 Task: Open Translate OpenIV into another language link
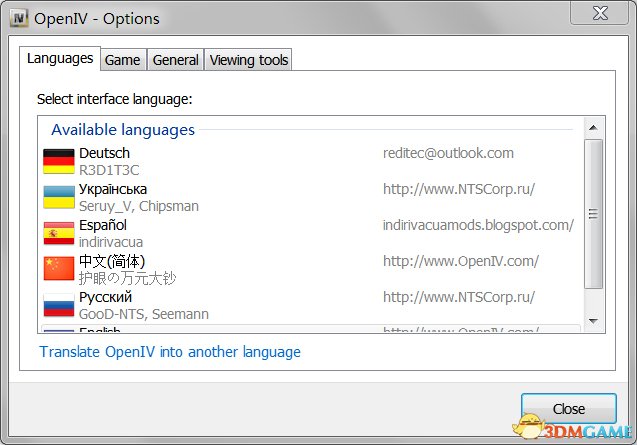point(170,352)
